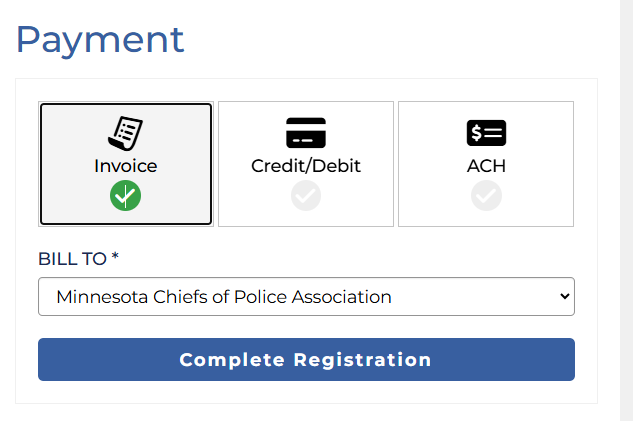Click the Credit/Debit card icon
The image size is (633, 421).
click(306, 133)
